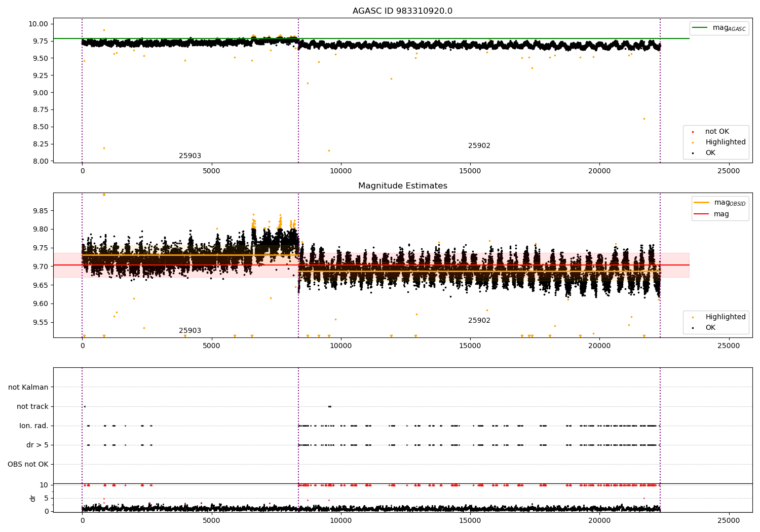The width and height of the screenshot is (760, 532).
Task: Click the green mag AGASC legend line sample
Action: (700, 28)
